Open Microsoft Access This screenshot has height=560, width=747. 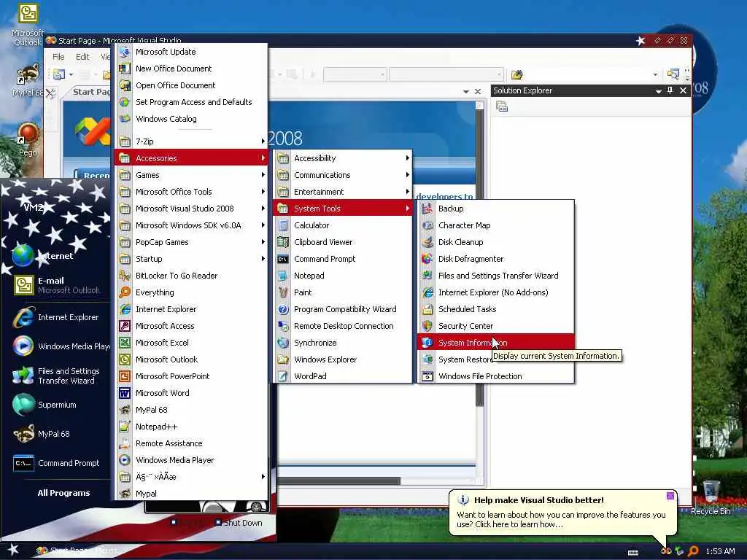pyautogui.click(x=190, y=326)
